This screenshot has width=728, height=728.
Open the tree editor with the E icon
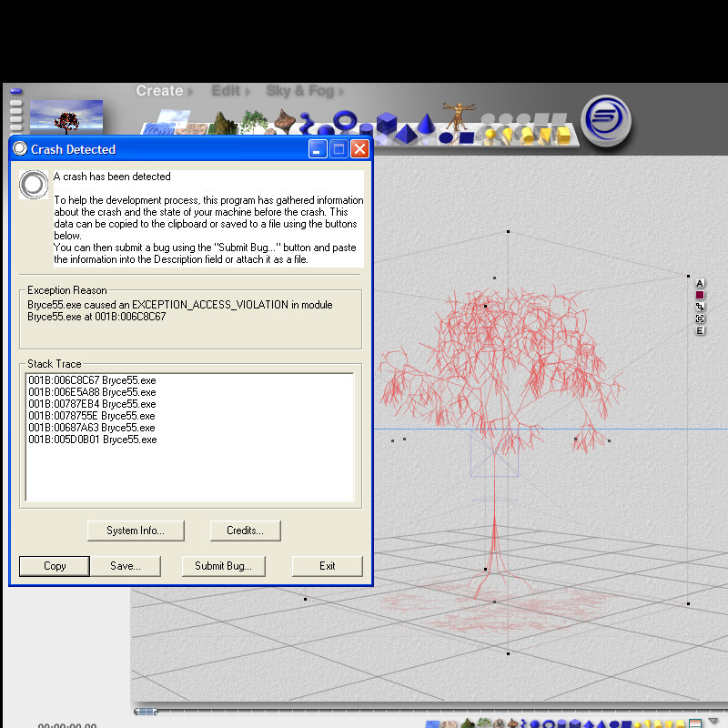click(700, 330)
